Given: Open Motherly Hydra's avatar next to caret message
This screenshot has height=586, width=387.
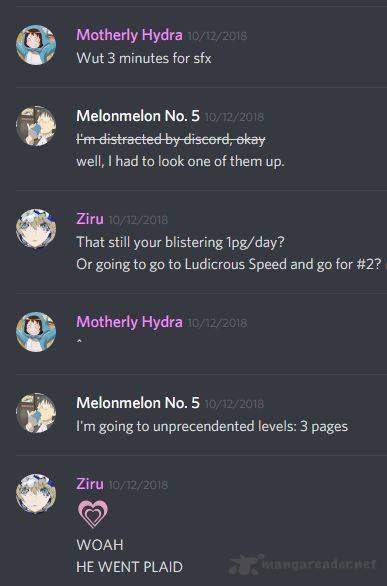Looking at the screenshot, I should pyautogui.click(x=36, y=332).
